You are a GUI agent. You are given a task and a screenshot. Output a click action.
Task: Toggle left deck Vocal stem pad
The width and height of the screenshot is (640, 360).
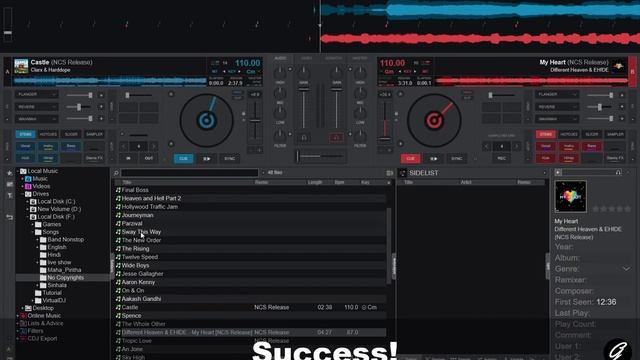point(25,147)
